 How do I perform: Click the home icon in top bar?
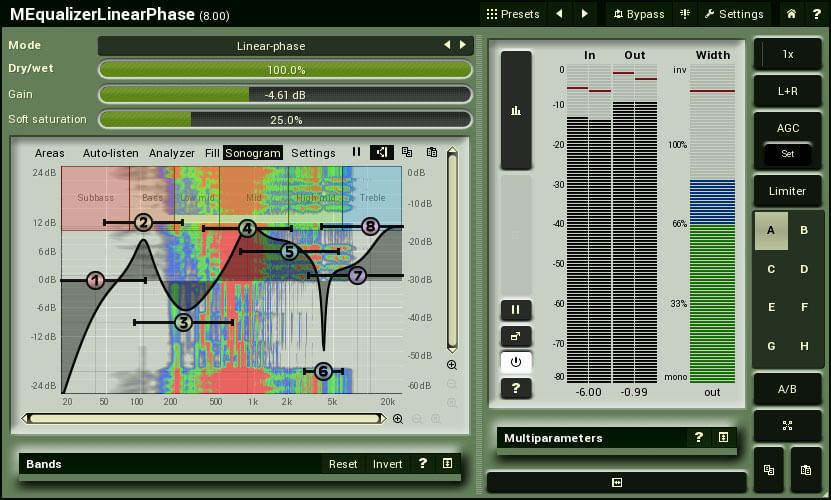(x=791, y=14)
